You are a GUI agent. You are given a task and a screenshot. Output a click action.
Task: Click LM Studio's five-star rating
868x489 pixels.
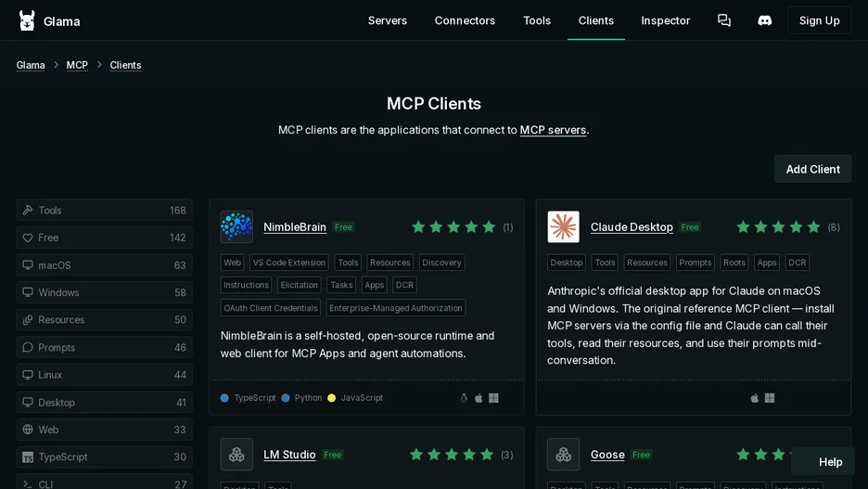coord(452,455)
